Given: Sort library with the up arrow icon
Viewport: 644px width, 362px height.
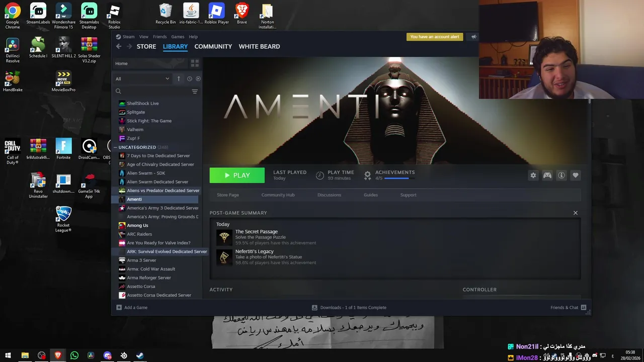Looking at the screenshot, I should click(x=179, y=78).
